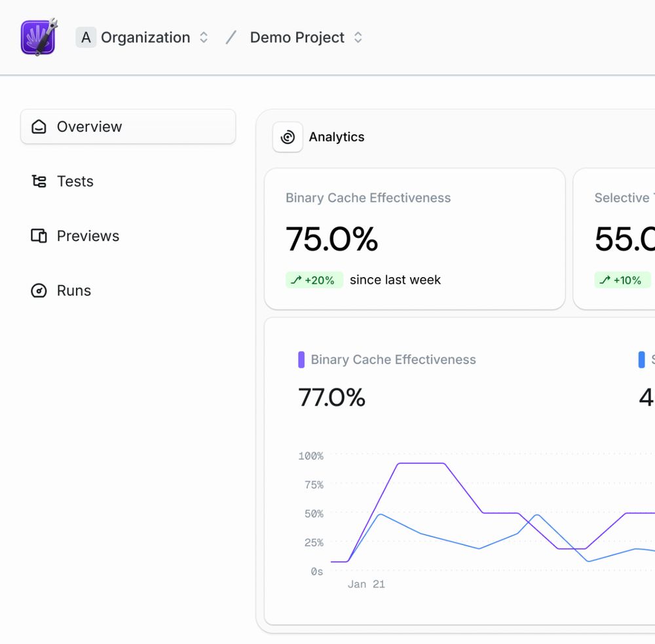Click the blue legend swatch in the chart
The height and width of the screenshot is (644, 655).
pyautogui.click(x=642, y=360)
